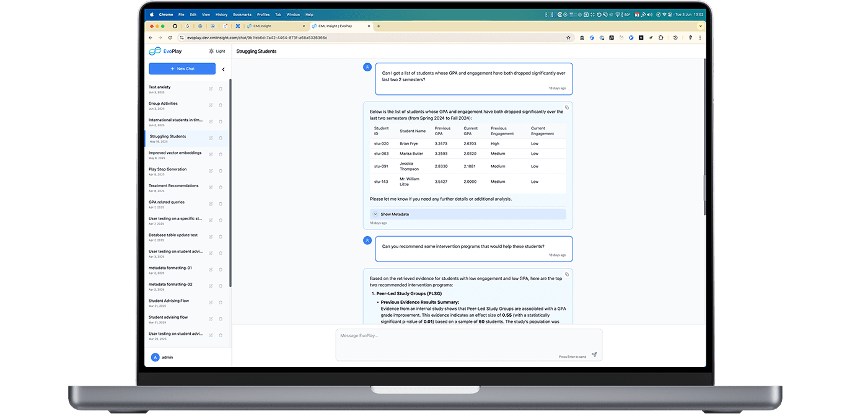Open the Chrome extensions puzzle icon

coord(660,37)
